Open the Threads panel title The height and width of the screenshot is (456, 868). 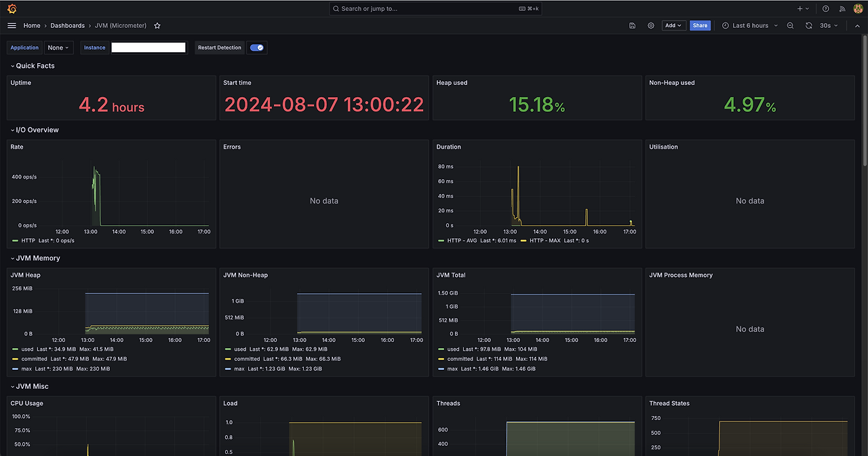(448, 403)
